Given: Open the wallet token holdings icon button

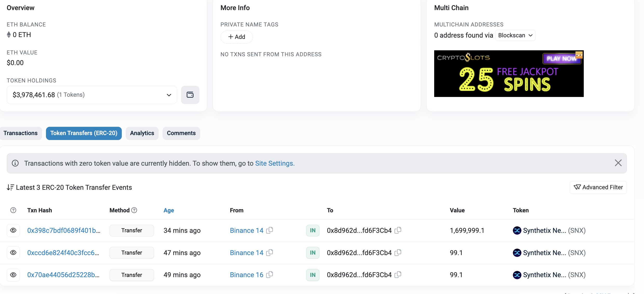Looking at the screenshot, I should [x=190, y=95].
